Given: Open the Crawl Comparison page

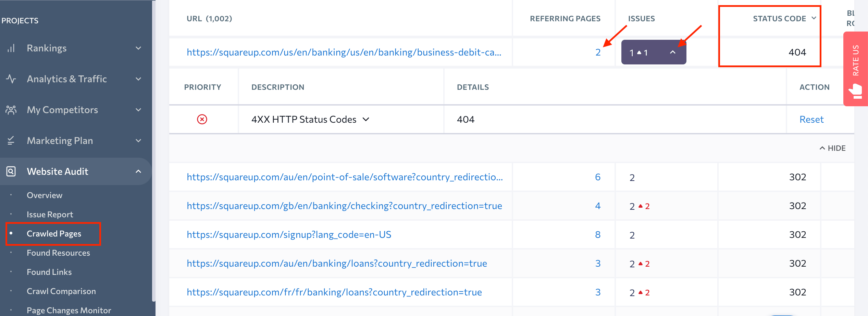Looking at the screenshot, I should (61, 291).
